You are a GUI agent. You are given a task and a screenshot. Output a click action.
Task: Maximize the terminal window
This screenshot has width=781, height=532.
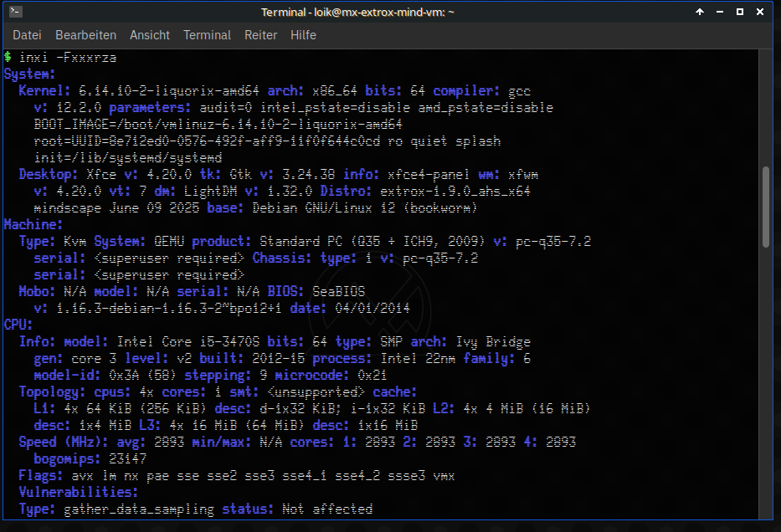point(740,12)
